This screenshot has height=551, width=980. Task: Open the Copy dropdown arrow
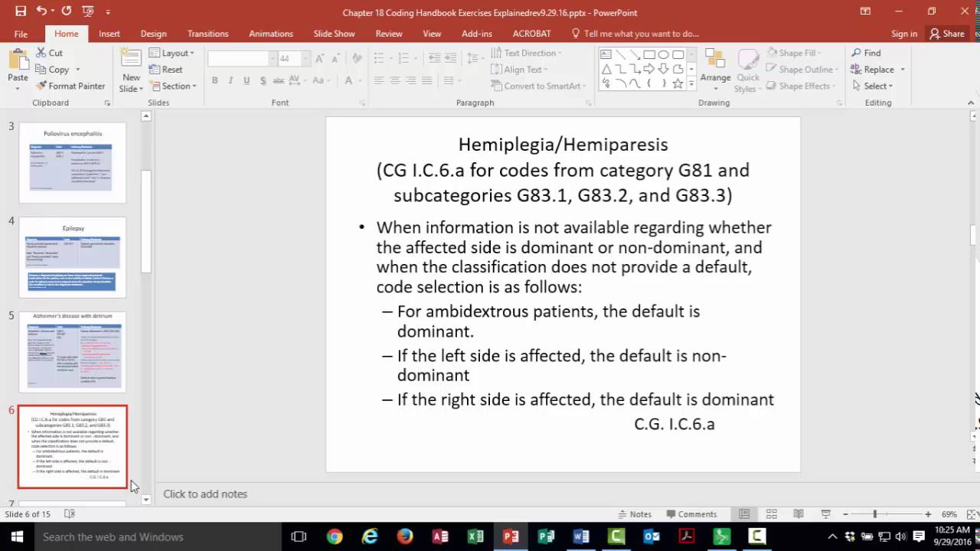[x=77, y=70]
